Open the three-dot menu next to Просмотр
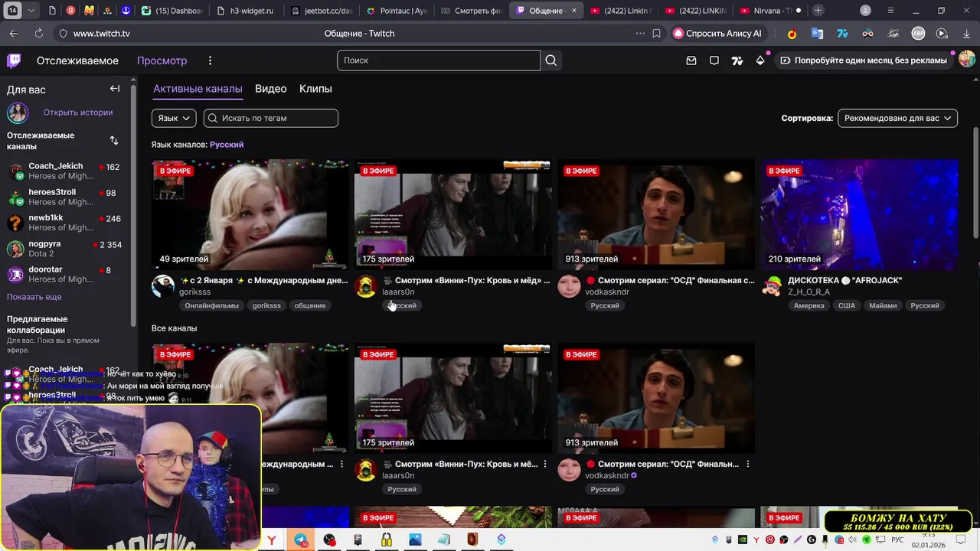Image resolution: width=980 pixels, height=551 pixels. pos(210,60)
